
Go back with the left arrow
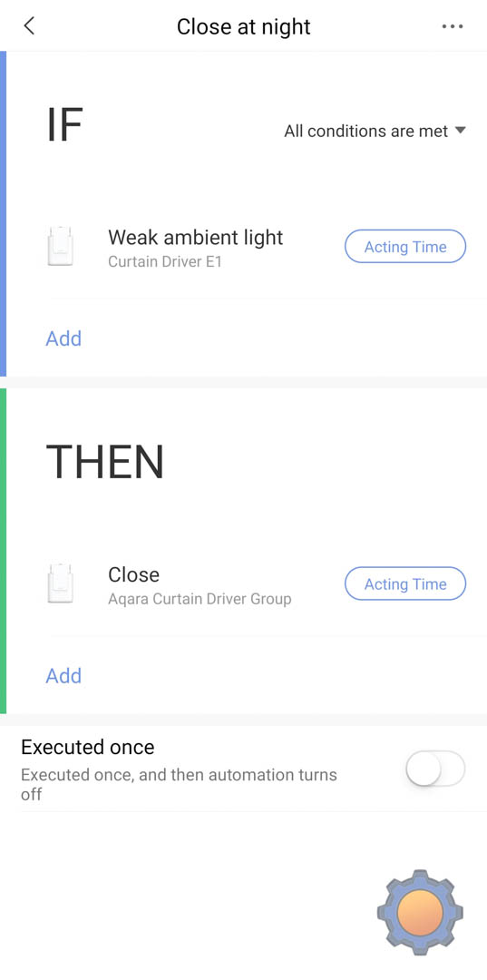pyautogui.click(x=29, y=26)
